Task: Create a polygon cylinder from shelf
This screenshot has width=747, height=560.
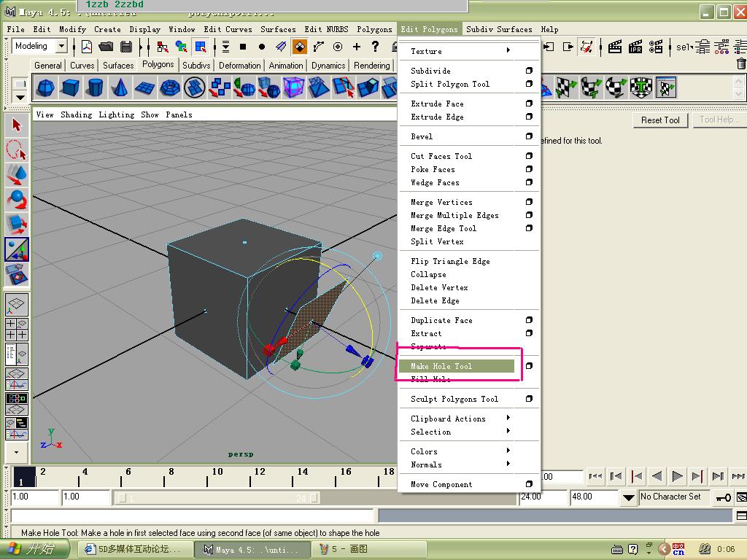Action: [96, 87]
